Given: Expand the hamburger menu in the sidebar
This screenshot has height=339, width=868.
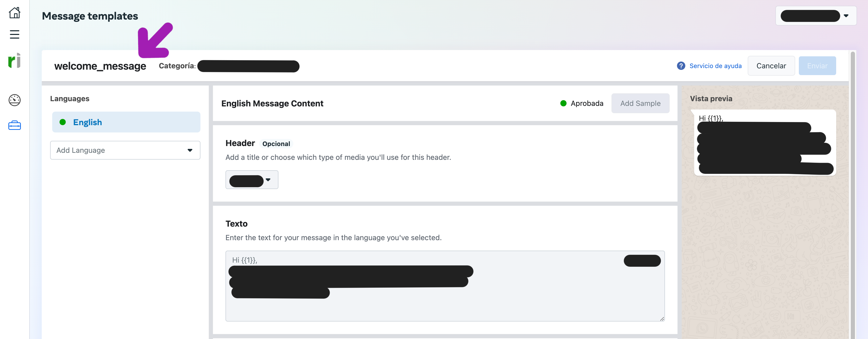Looking at the screenshot, I should 15,34.
